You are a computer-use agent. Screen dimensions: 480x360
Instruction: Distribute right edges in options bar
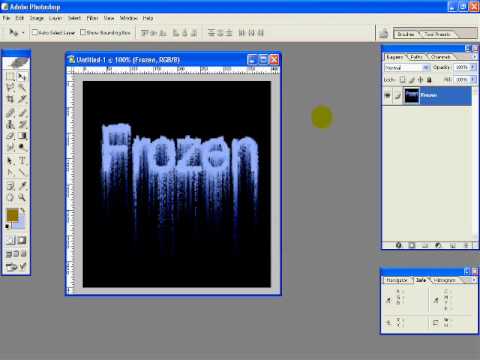point(261,33)
